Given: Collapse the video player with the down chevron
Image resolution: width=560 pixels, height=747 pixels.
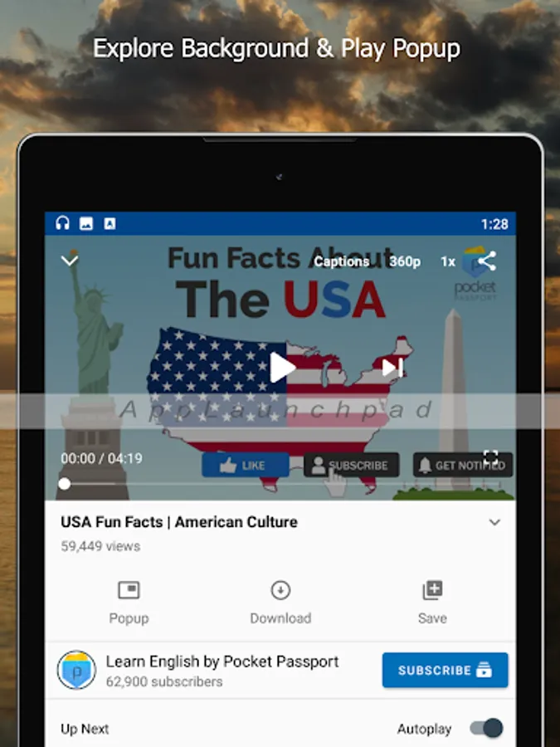Looking at the screenshot, I should click(70, 260).
